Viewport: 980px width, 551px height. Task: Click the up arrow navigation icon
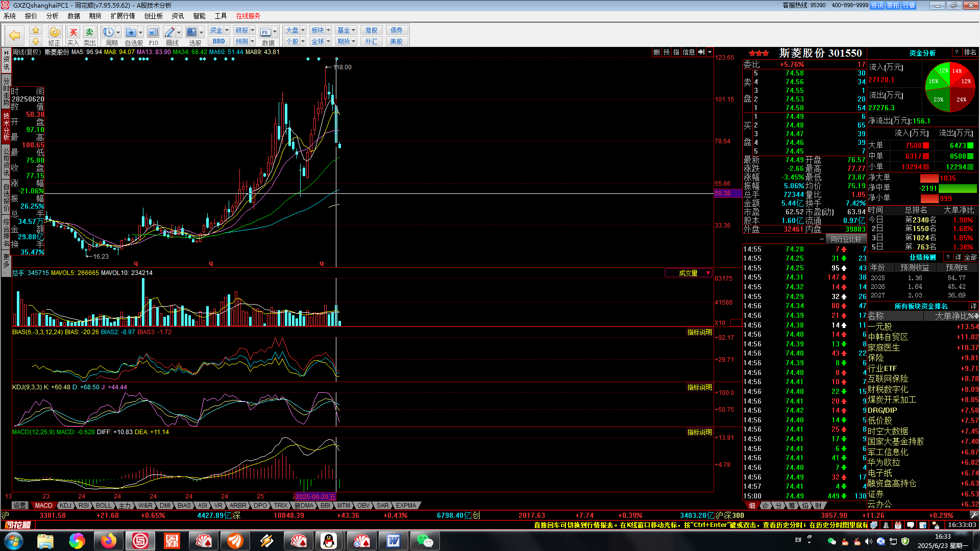(x=35, y=30)
